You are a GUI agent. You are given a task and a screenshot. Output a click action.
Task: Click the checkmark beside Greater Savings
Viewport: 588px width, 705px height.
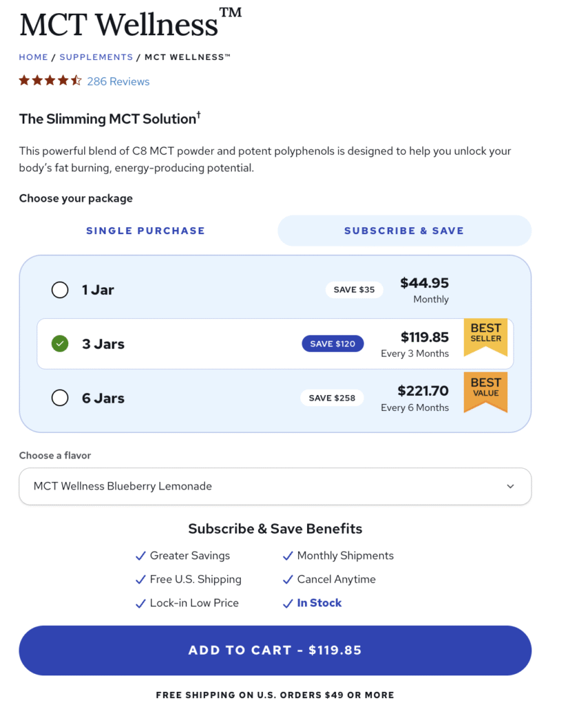(x=140, y=556)
